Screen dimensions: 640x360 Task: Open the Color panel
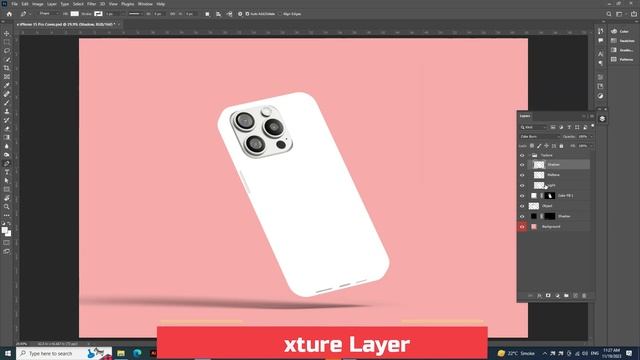[x=620, y=31]
